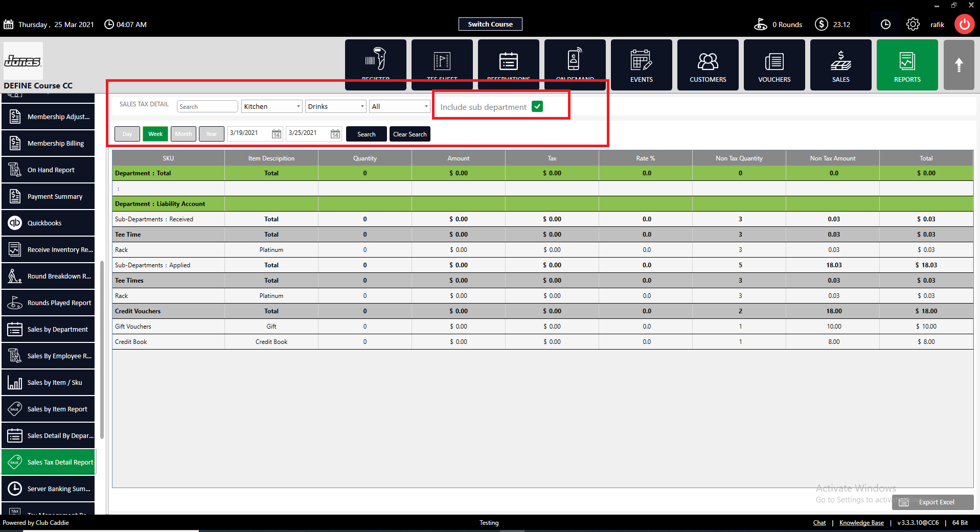The width and height of the screenshot is (980, 532).
Task: Open start date calendar picker
Action: 276,134
